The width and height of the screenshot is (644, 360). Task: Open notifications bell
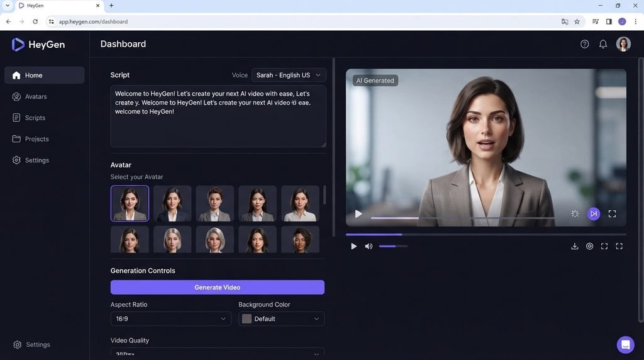[603, 44]
